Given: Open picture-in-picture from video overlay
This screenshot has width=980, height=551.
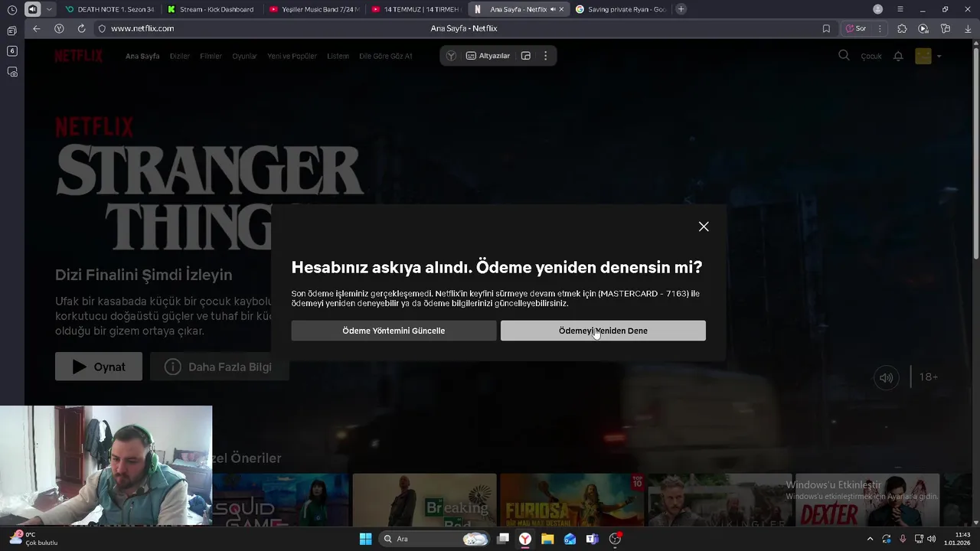Looking at the screenshot, I should point(526,56).
